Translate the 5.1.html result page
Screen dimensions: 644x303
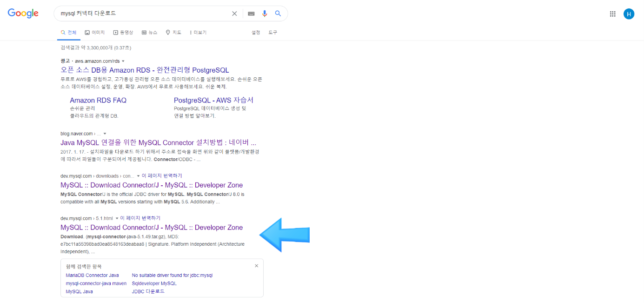[x=140, y=218]
